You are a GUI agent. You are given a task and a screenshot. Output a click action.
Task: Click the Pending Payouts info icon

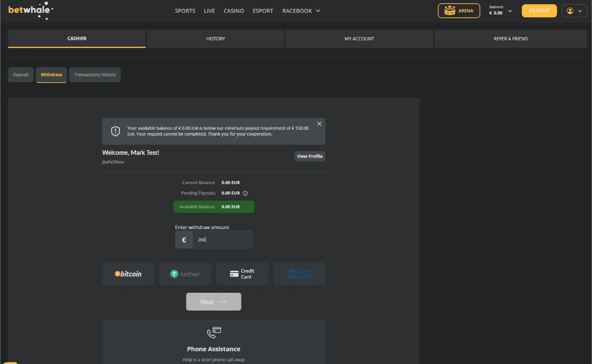coord(245,193)
